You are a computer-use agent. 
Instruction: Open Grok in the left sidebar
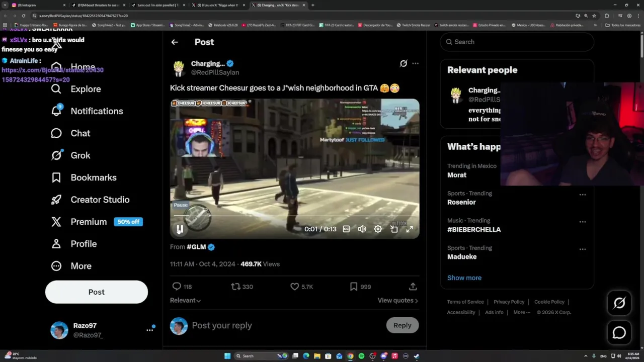(70, 155)
